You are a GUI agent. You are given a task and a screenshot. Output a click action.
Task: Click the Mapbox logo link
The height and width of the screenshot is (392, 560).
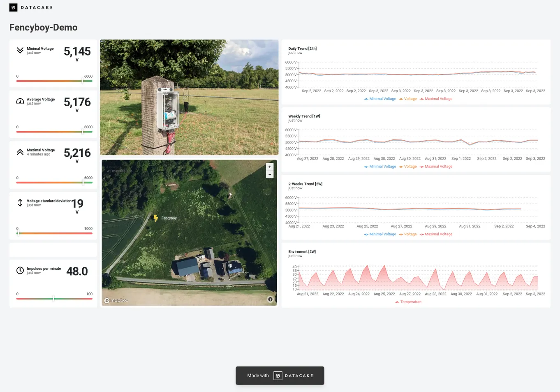coord(116,300)
